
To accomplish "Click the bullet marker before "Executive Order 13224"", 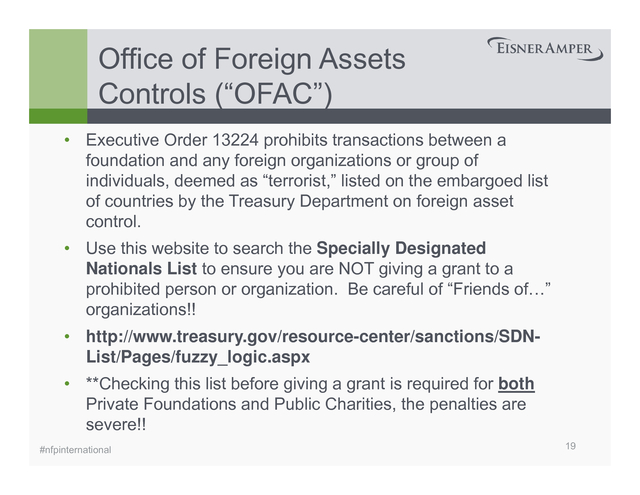I will [x=67, y=140].
